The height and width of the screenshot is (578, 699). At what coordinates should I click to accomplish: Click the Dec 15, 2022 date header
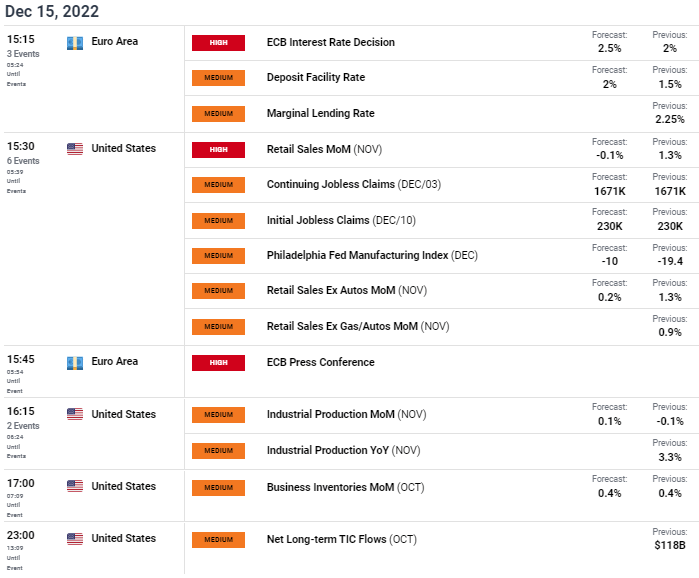coord(52,11)
